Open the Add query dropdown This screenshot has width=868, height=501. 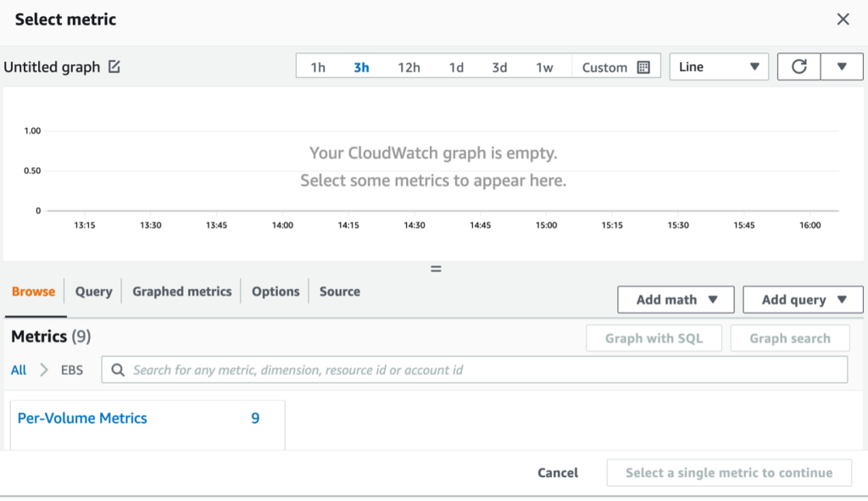803,299
